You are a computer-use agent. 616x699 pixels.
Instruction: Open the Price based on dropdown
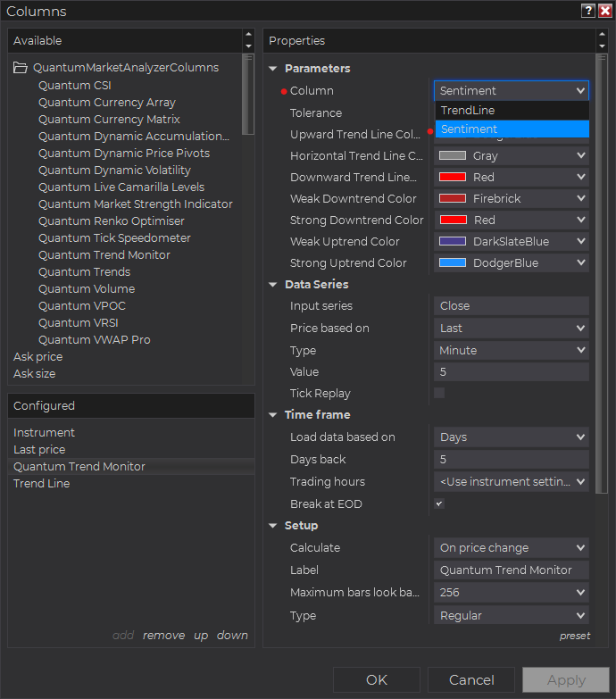pos(512,329)
